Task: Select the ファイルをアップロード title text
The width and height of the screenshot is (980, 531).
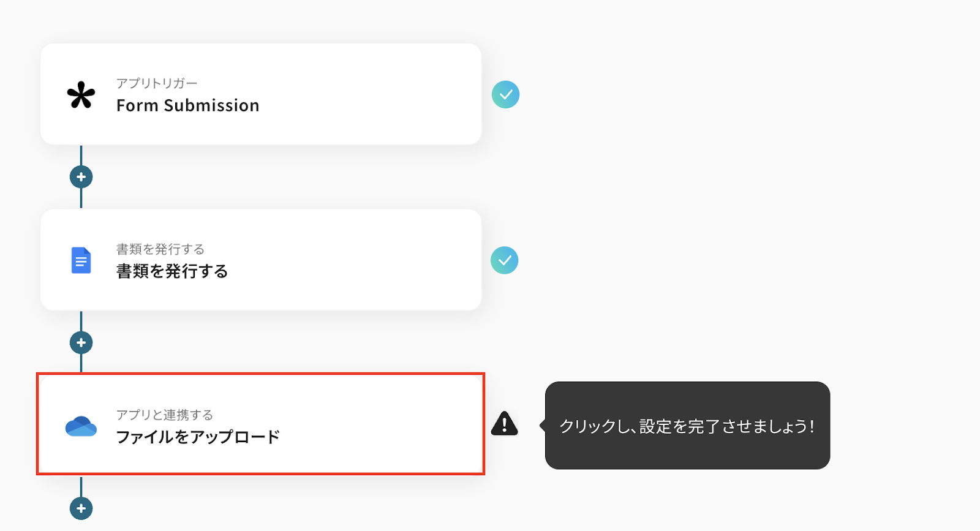Action: coord(198,437)
